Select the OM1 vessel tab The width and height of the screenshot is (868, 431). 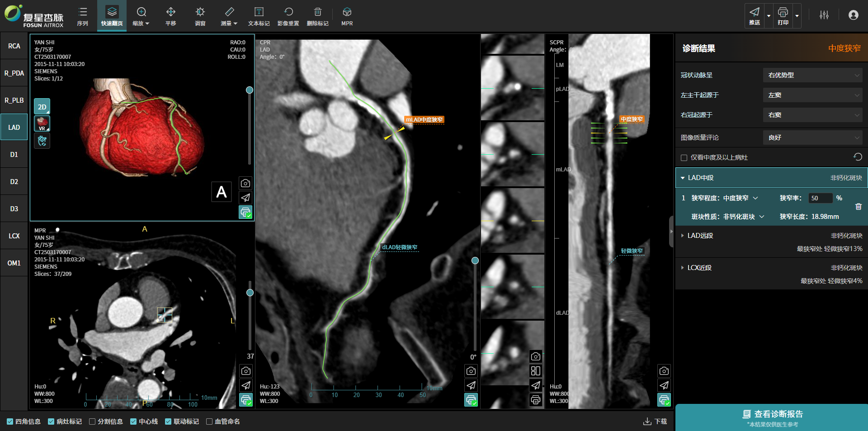14,263
